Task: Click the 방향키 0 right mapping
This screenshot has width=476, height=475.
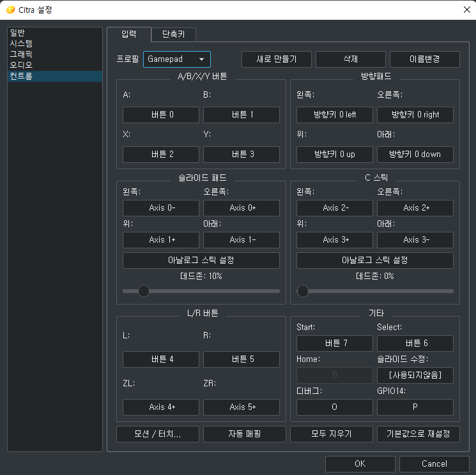Action: coord(415,115)
